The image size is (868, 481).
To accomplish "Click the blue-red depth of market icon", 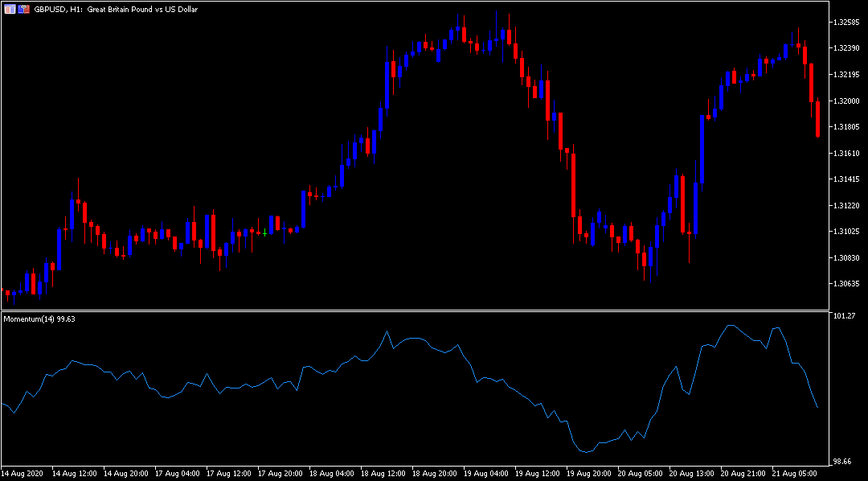I will pyautogui.click(x=23, y=10).
